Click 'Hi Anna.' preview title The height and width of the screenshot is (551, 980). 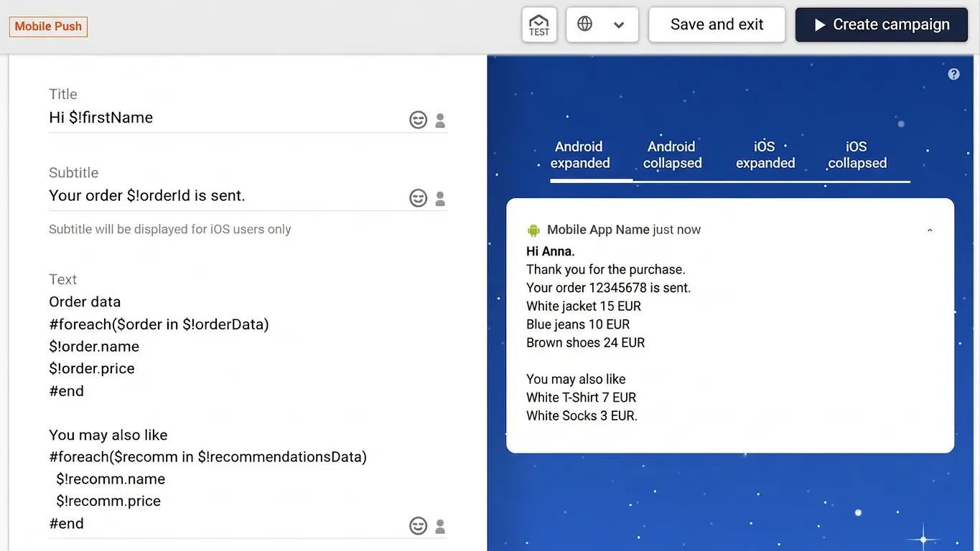pyautogui.click(x=551, y=251)
